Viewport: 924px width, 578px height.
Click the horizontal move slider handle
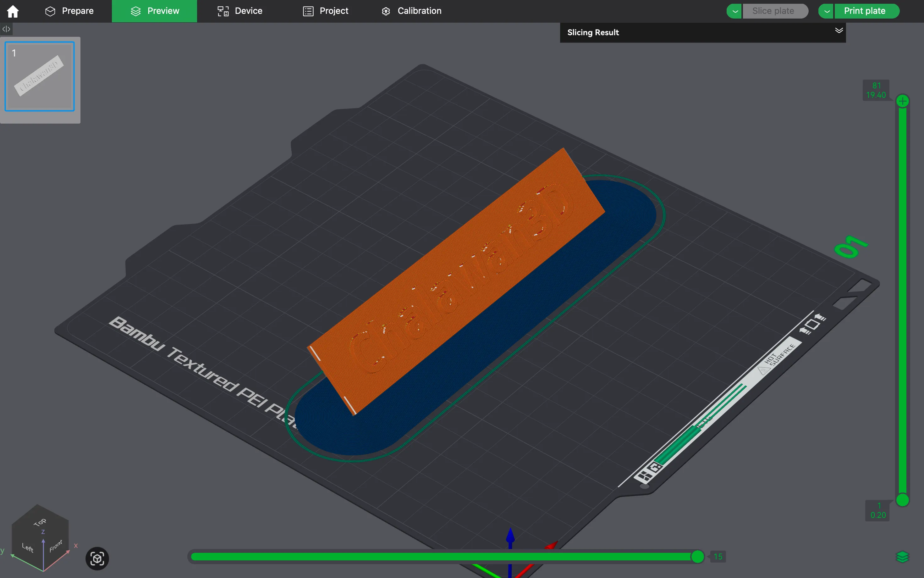[x=697, y=557]
